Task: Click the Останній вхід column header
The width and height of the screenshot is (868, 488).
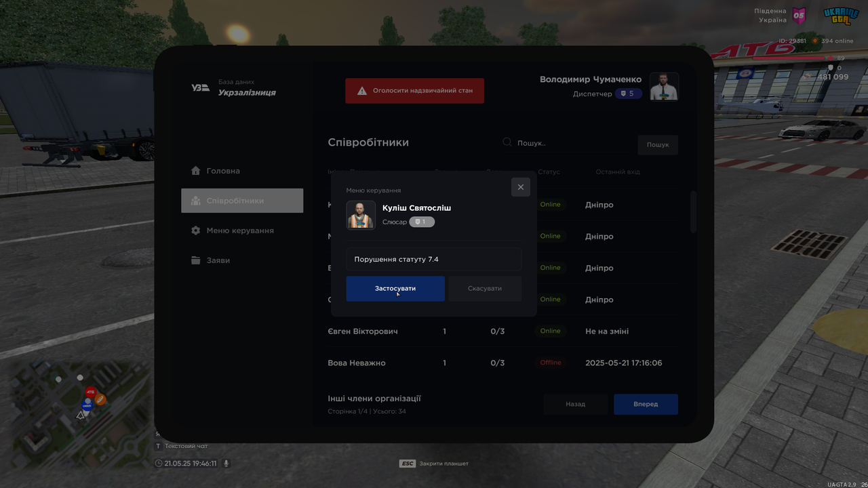Action: coord(618,172)
